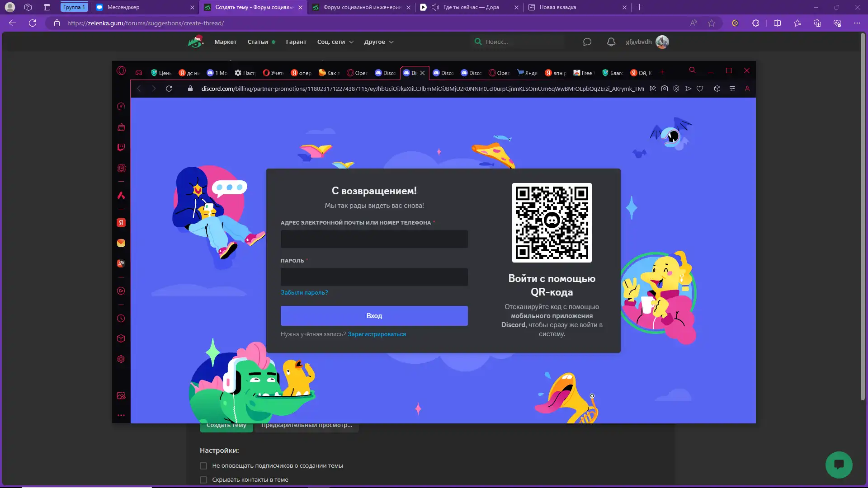The width and height of the screenshot is (868, 488).
Task: Open the Opera menu logo
Action: tap(121, 70)
